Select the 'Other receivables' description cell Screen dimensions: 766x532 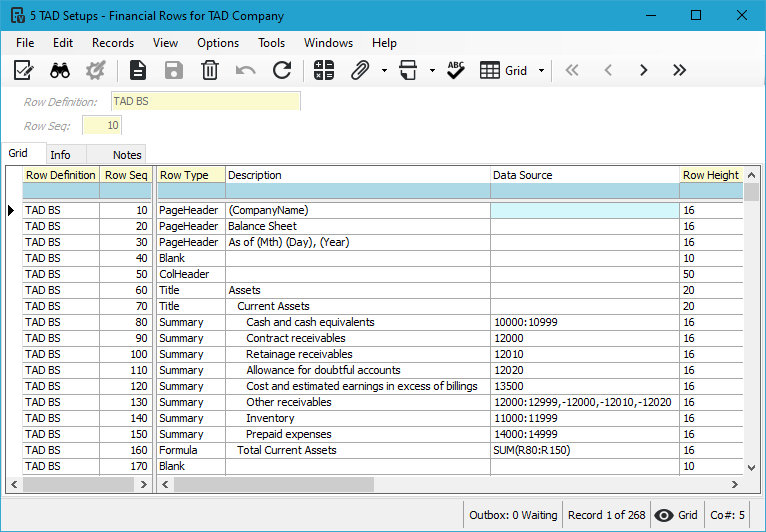(x=358, y=402)
